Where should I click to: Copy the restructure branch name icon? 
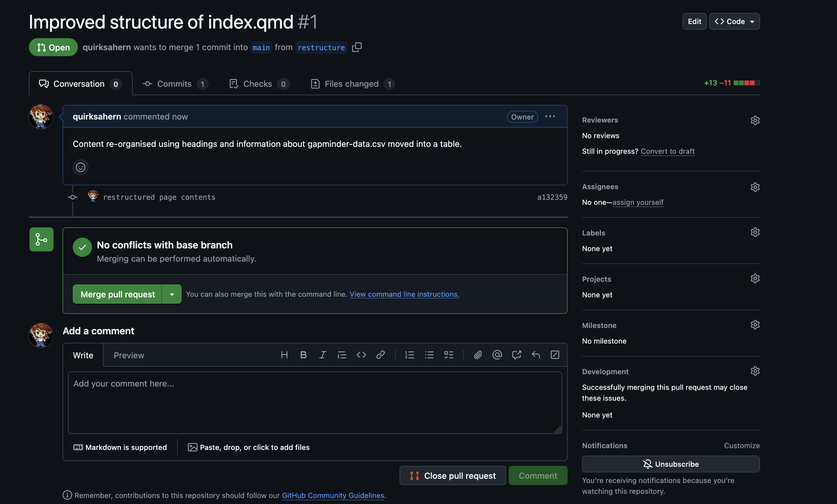[x=357, y=47]
